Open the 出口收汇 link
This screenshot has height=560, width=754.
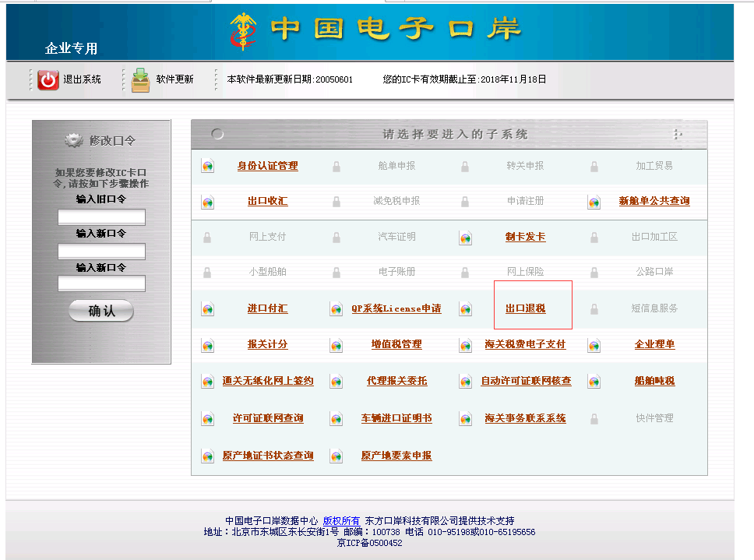(268, 201)
